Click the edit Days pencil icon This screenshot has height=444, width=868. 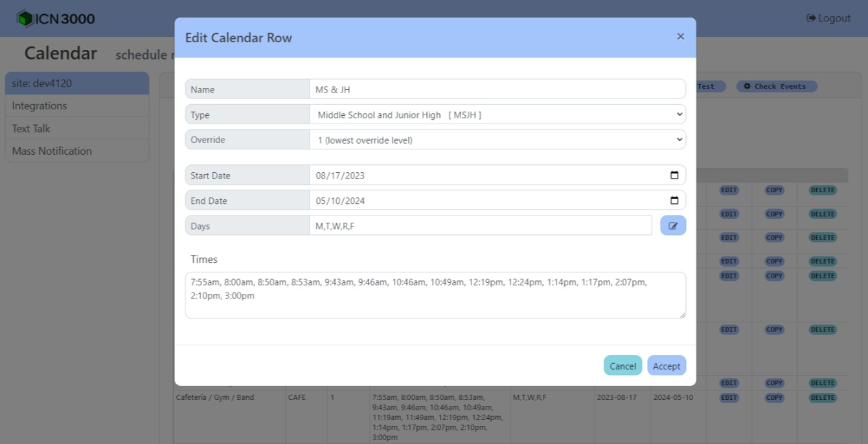click(673, 225)
